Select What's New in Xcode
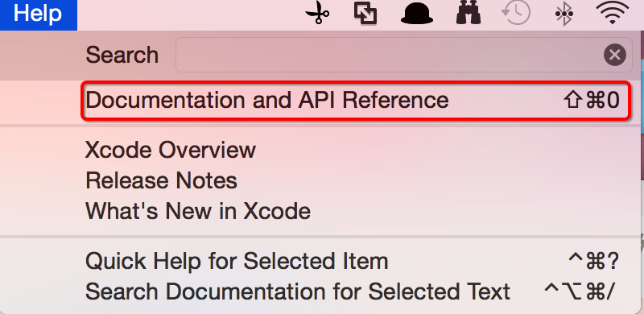The height and width of the screenshot is (314, 644). tap(320, 211)
